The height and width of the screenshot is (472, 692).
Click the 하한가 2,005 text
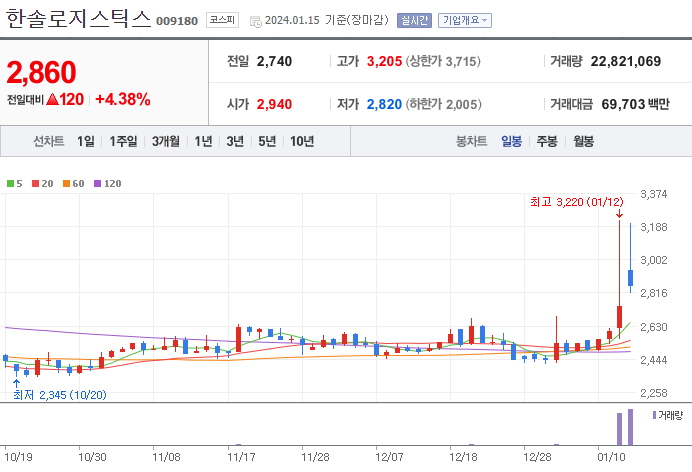tap(444, 105)
